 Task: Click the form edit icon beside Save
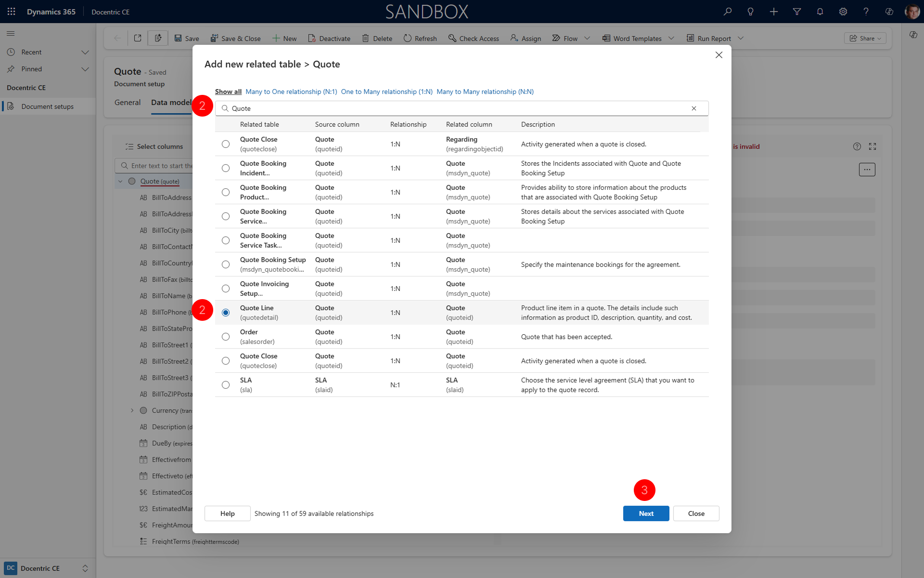[x=158, y=38]
